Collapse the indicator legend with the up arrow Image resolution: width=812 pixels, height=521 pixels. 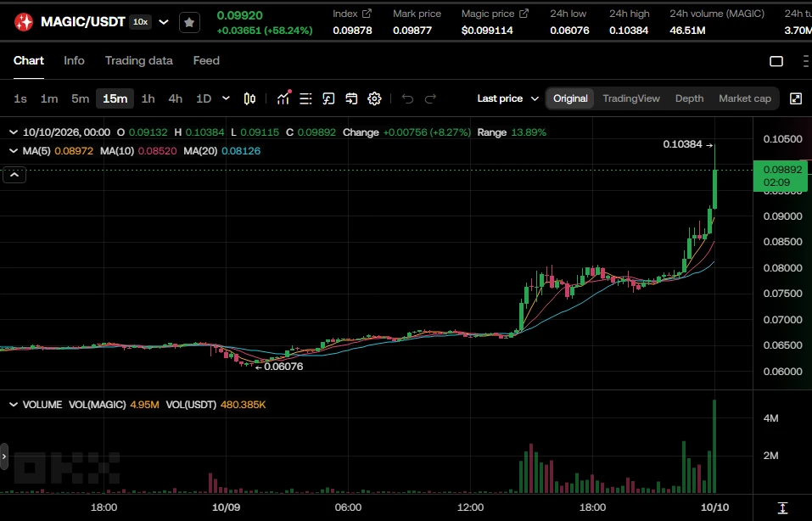[14, 175]
